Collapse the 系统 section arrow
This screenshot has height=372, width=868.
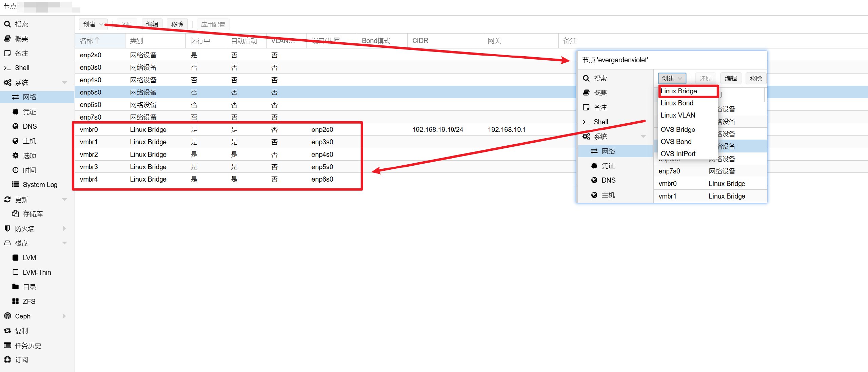pyautogui.click(x=64, y=83)
